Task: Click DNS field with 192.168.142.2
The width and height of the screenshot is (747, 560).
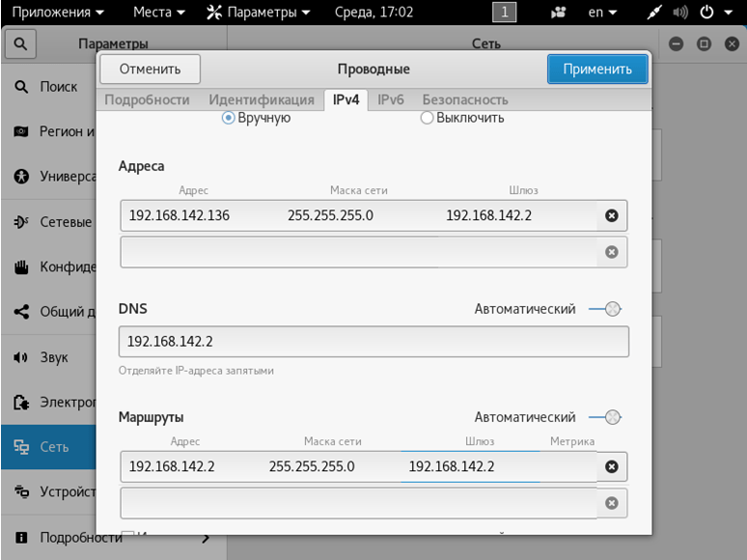Action: [373, 342]
